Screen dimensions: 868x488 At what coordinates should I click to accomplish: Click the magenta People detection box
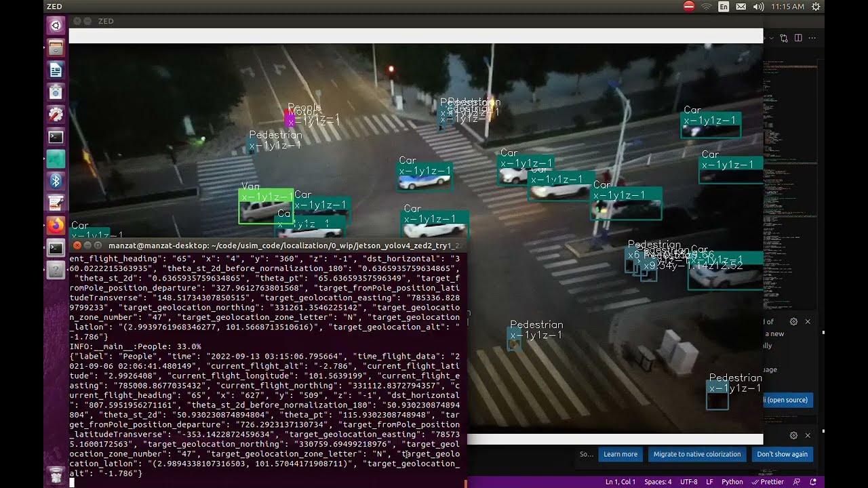(x=290, y=119)
